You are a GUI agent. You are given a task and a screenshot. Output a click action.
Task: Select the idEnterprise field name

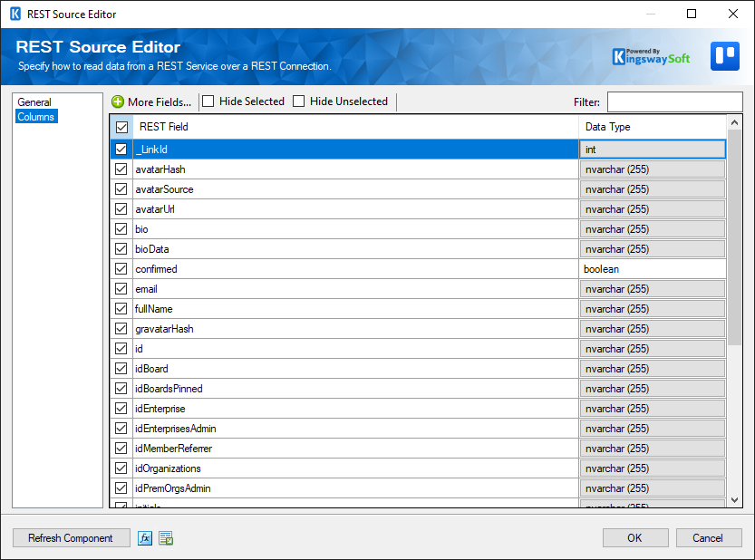point(160,409)
